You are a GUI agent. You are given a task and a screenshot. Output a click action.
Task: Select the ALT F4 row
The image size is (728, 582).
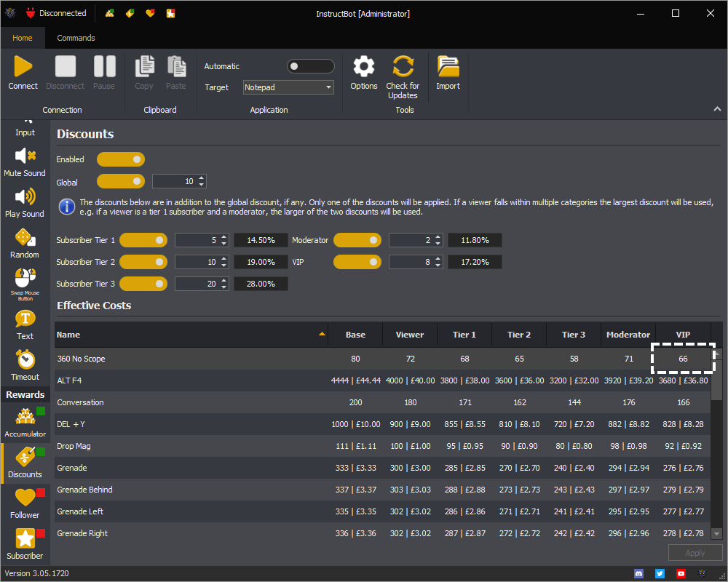(383, 380)
